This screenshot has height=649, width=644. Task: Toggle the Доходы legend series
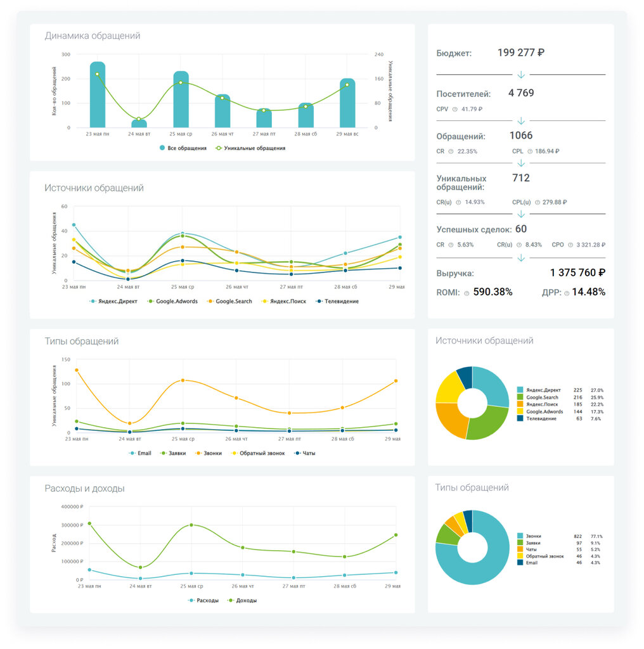click(x=242, y=601)
